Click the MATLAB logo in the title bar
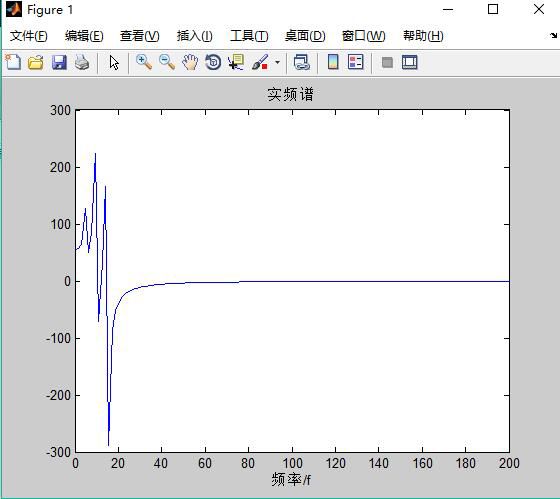Screen dimensions: 560x499 [14, 9]
